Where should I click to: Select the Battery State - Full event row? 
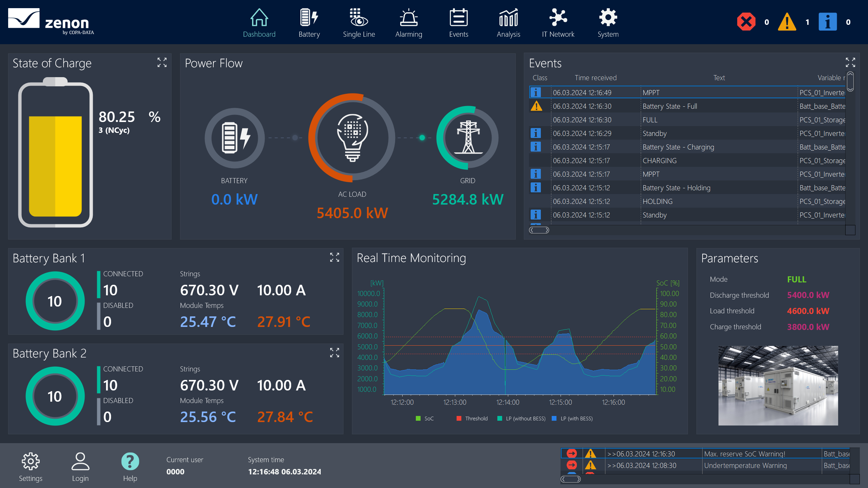click(x=669, y=106)
